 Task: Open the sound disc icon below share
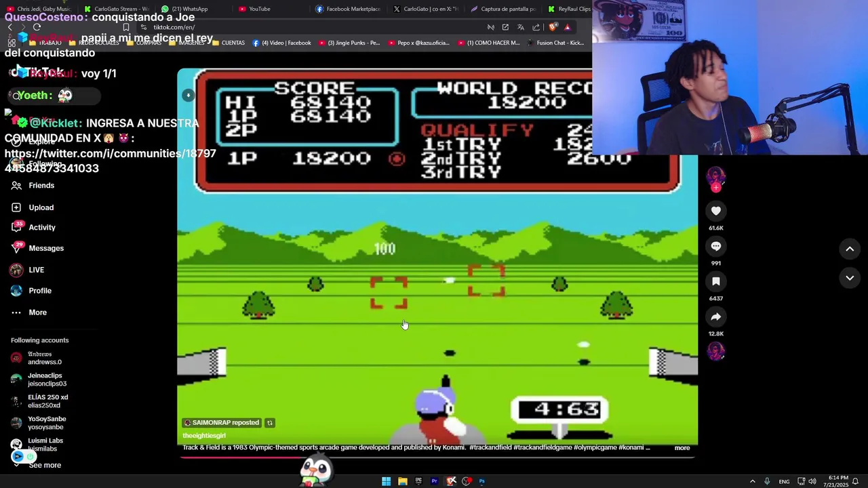[x=716, y=351]
